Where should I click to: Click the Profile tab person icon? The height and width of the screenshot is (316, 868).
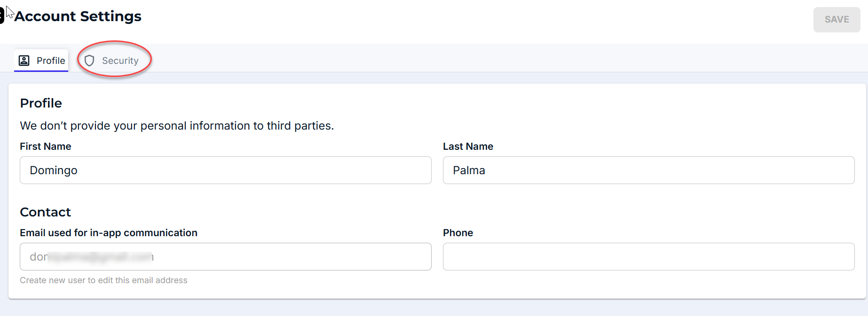[x=24, y=61]
